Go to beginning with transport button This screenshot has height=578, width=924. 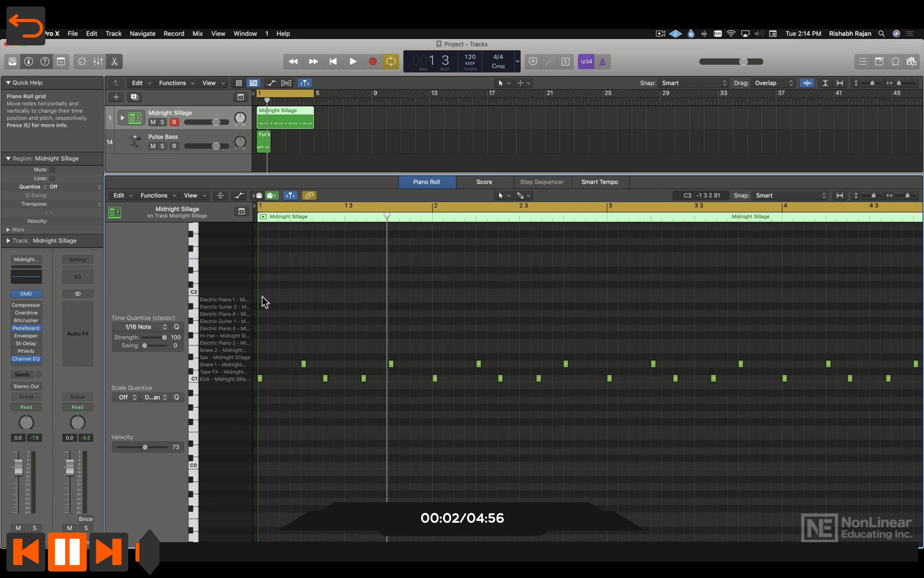click(x=333, y=61)
